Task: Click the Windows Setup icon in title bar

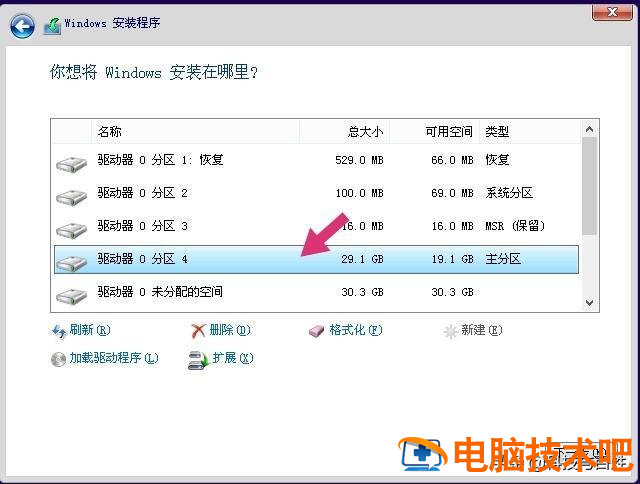Action: [53, 26]
